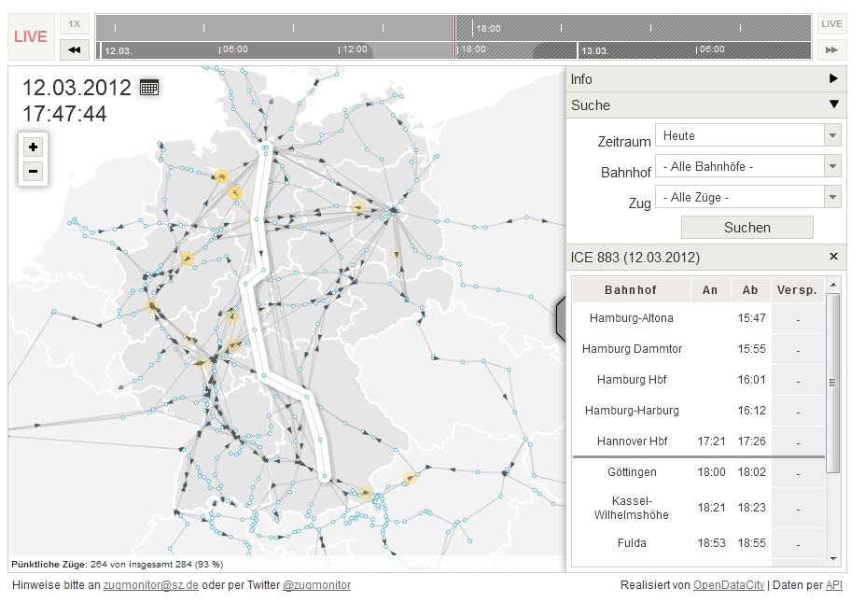This screenshot has height=616, width=865.
Task: Open the OpenDataCity link
Action: pos(730,585)
